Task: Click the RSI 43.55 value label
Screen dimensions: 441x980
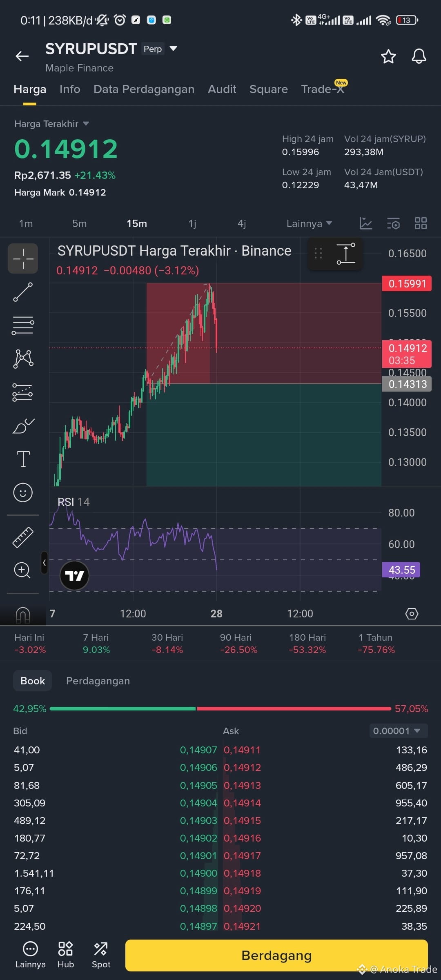Action: tap(401, 570)
